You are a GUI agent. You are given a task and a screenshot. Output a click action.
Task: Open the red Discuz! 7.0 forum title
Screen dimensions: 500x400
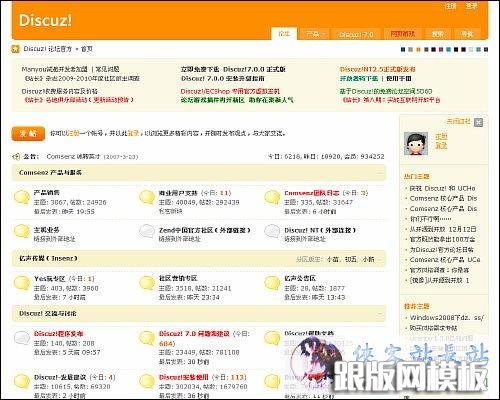(194, 333)
